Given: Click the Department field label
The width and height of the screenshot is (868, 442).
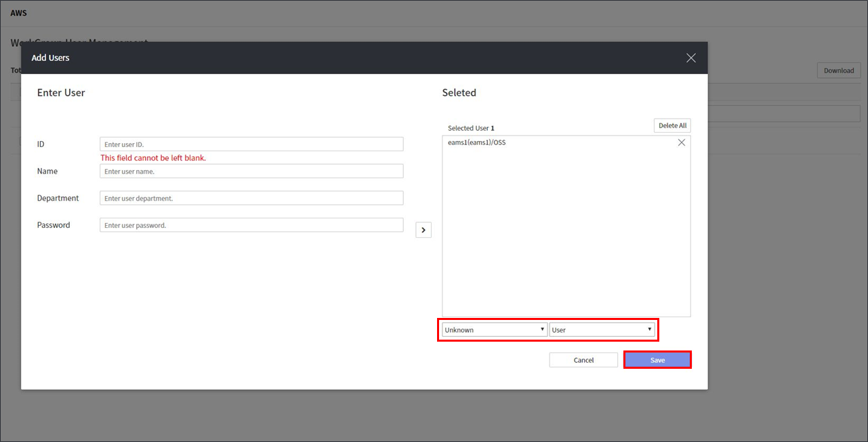Looking at the screenshot, I should 58,198.
